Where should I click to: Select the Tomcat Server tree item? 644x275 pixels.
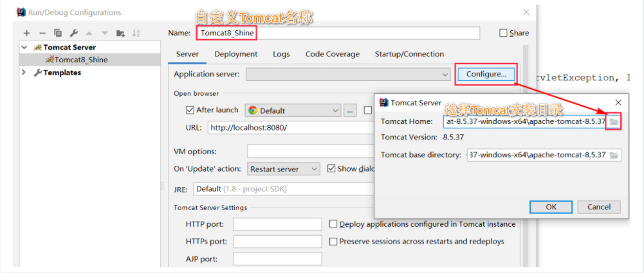tap(69, 48)
